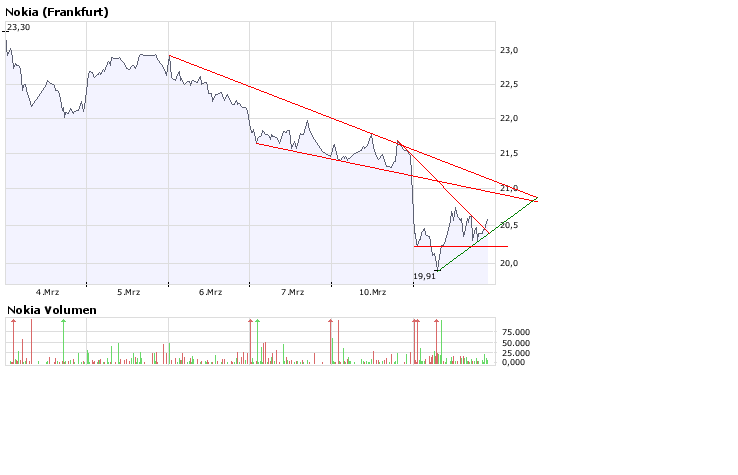The height and width of the screenshot is (475, 738).
Task: Click the 75.000 volume axis value
Action: coord(516,332)
